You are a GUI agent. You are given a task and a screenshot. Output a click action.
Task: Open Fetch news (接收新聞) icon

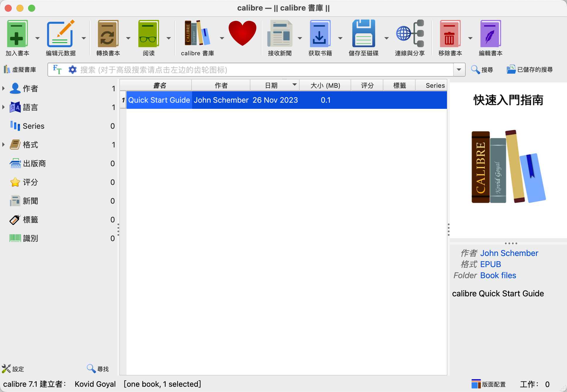coord(280,34)
